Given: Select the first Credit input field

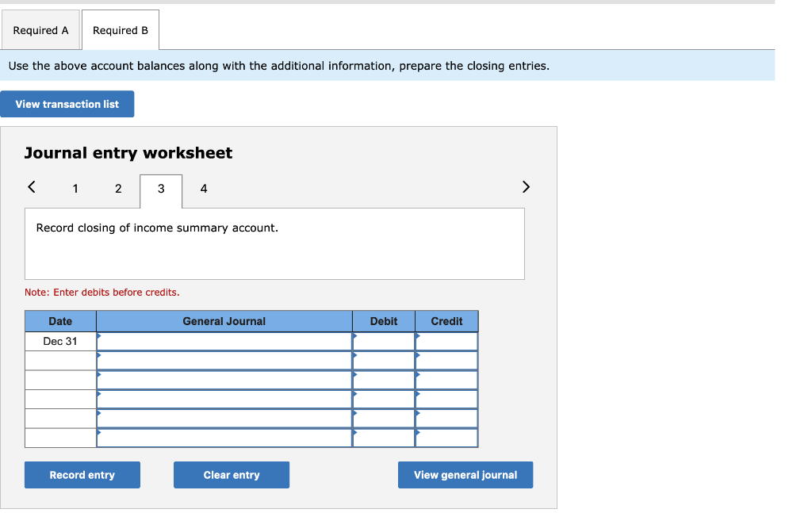Looking at the screenshot, I should pyautogui.click(x=446, y=341).
